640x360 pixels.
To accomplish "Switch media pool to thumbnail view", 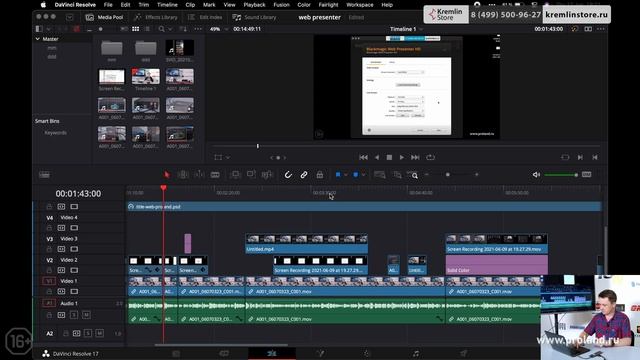I will [x=136, y=29].
